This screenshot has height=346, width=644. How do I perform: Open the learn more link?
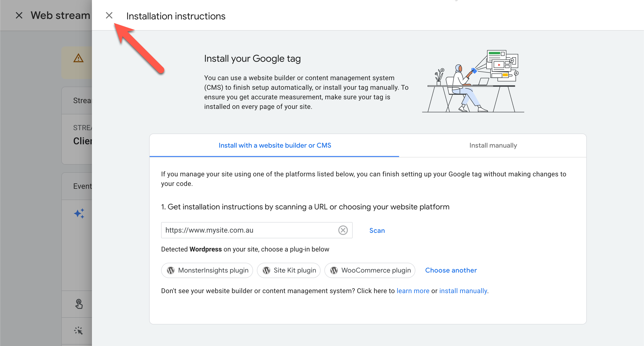tap(413, 291)
